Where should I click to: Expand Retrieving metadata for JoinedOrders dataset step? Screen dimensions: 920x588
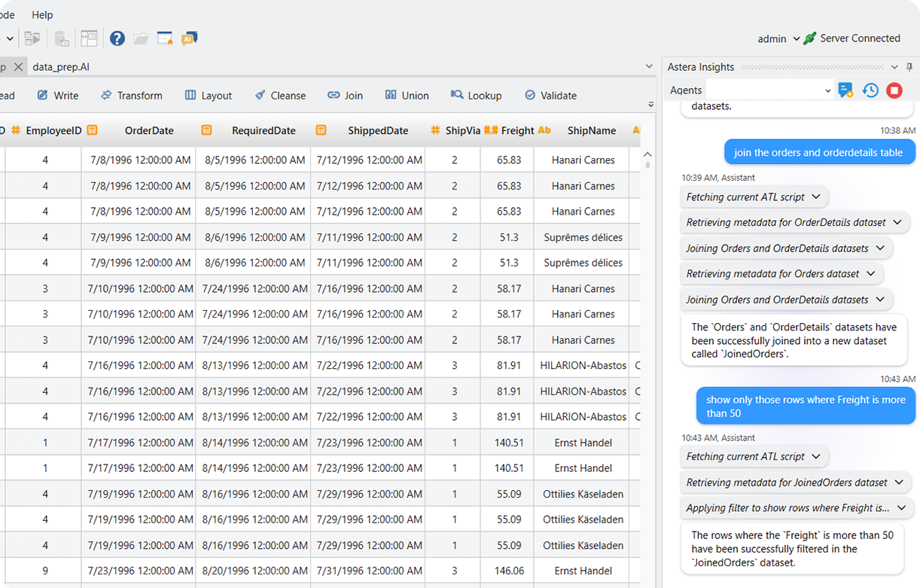point(899,483)
